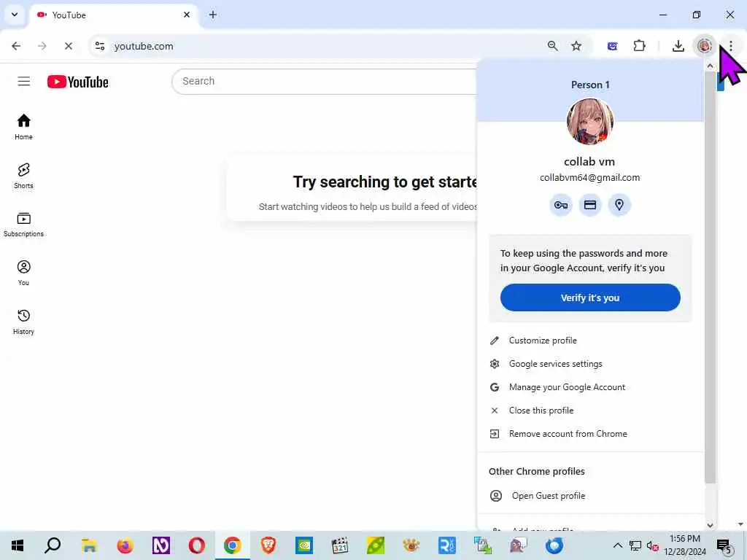Image resolution: width=747 pixels, height=560 pixels.
Task: Open Home in the YouTube sidebar
Action: tap(23, 127)
